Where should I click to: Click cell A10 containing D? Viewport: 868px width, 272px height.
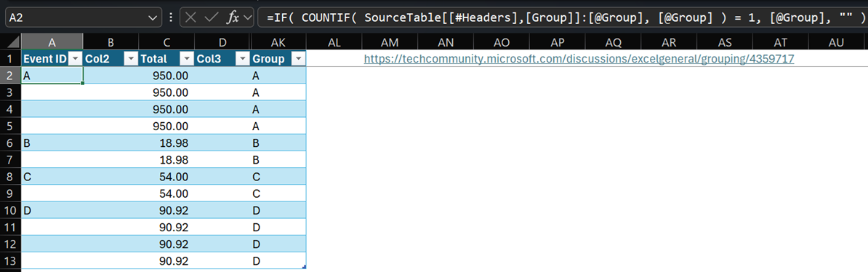tap(52, 210)
